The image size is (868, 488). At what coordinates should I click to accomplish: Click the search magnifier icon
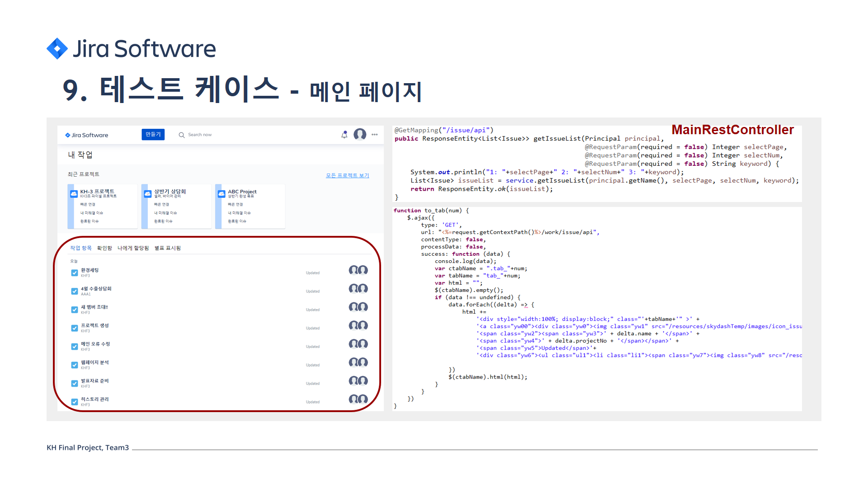pos(181,135)
